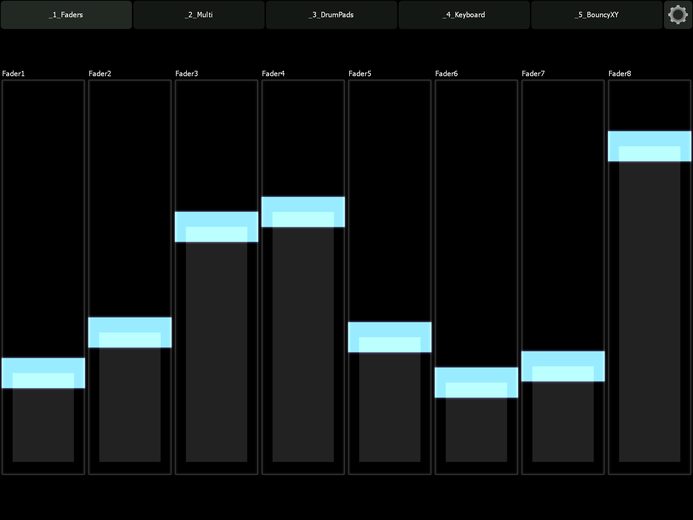This screenshot has width=693, height=520.
Task: Click the Fader5 slider handle
Action: (390, 338)
